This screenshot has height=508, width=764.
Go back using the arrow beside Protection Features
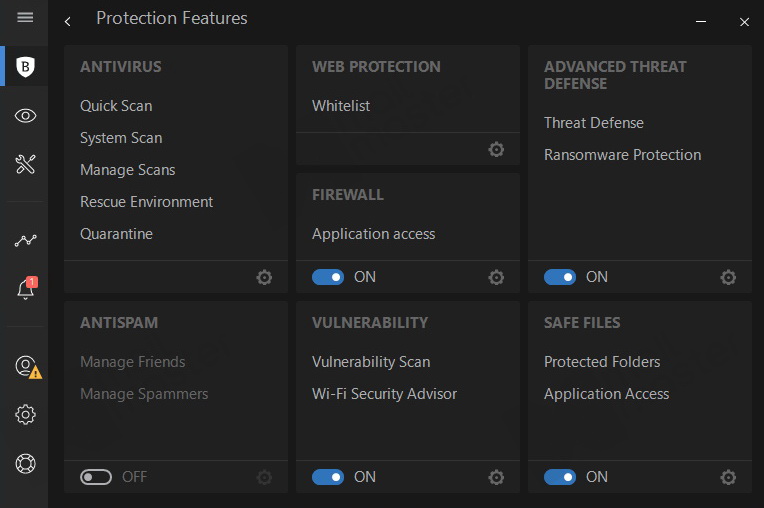(67, 21)
